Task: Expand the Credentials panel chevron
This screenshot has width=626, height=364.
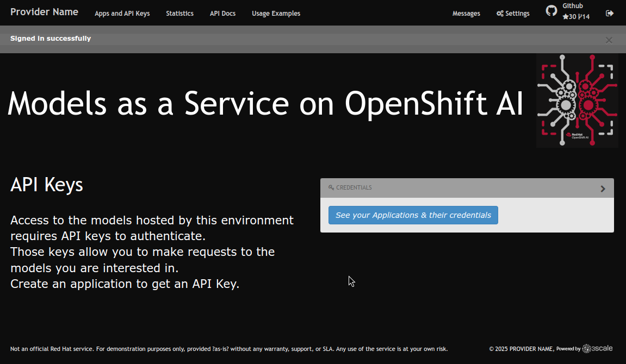Action: [x=603, y=189]
